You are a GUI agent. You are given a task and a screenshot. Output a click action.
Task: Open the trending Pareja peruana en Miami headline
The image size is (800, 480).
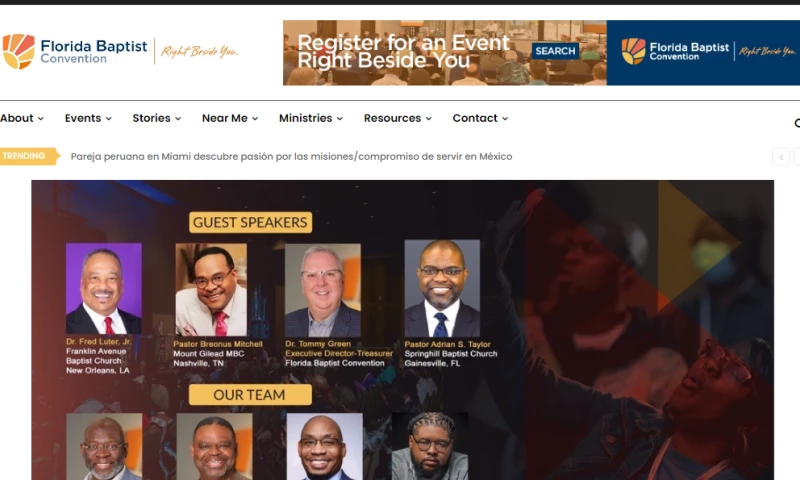291,157
